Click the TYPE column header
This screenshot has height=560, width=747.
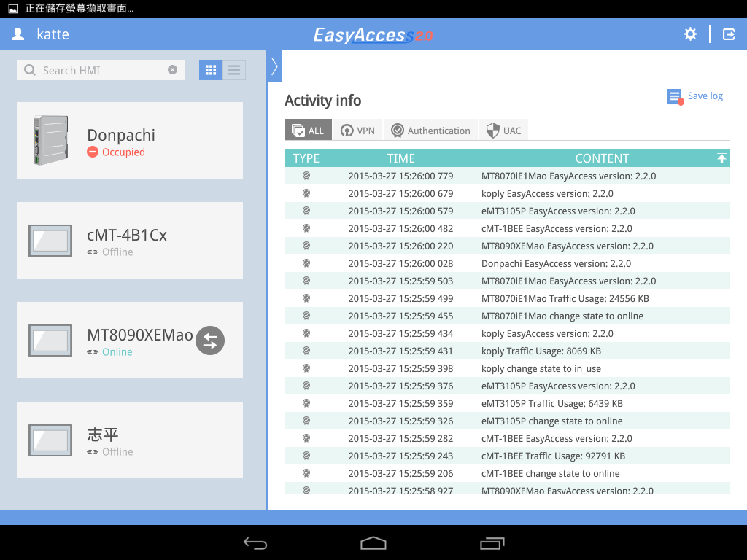pos(306,158)
